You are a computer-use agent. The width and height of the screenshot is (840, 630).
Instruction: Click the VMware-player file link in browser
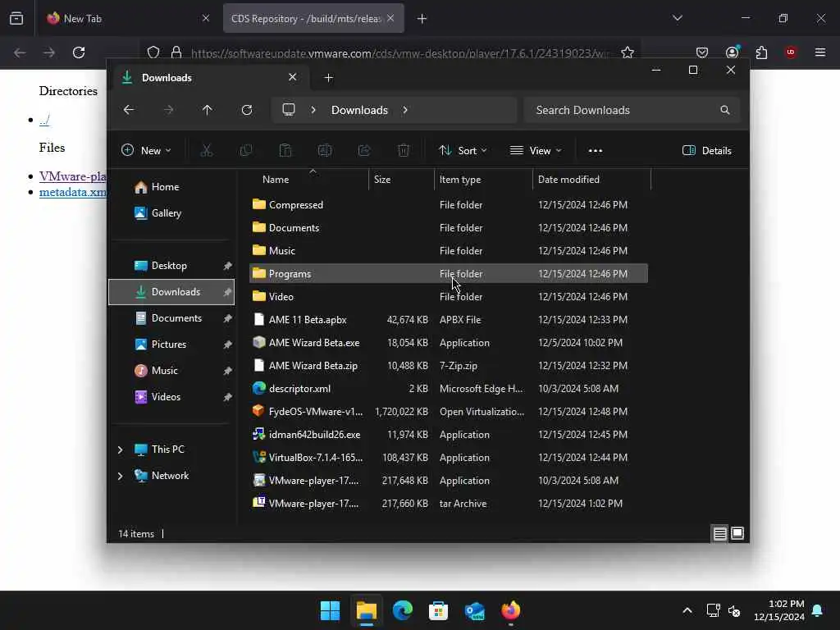pos(73,176)
